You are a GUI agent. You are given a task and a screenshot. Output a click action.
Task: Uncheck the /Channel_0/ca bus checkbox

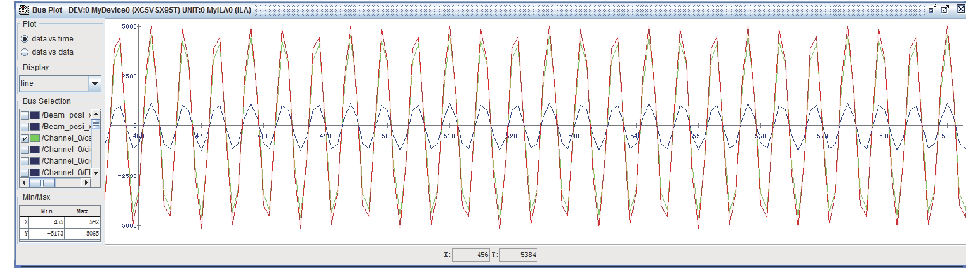tap(25, 138)
